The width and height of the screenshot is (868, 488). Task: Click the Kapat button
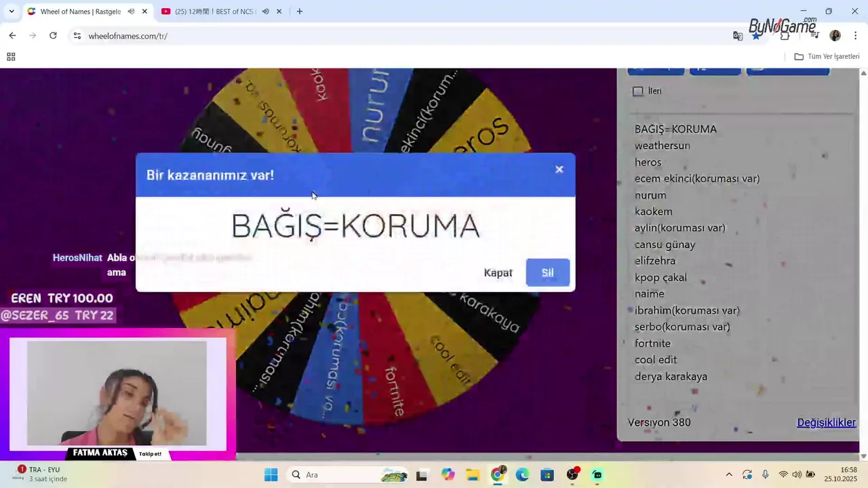click(x=498, y=272)
